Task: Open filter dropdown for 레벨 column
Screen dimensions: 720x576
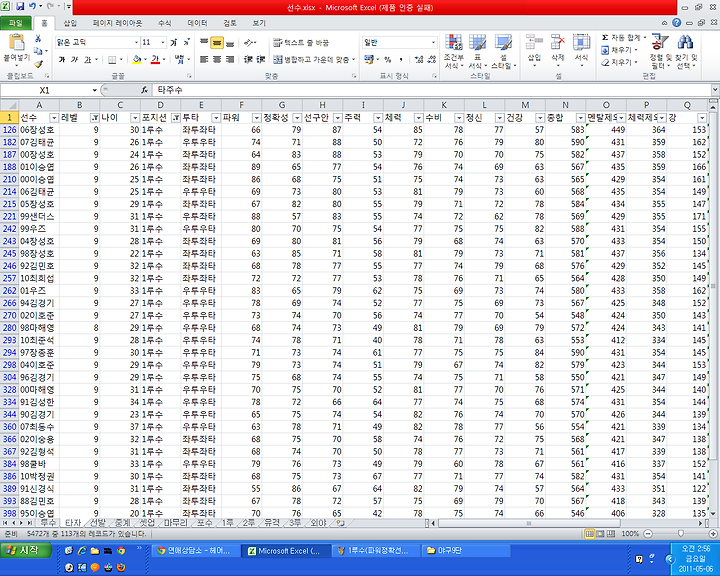Action: (x=95, y=118)
